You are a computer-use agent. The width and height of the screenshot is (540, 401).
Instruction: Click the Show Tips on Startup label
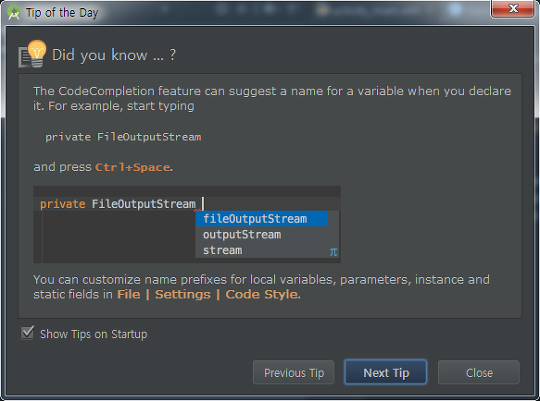tap(94, 334)
